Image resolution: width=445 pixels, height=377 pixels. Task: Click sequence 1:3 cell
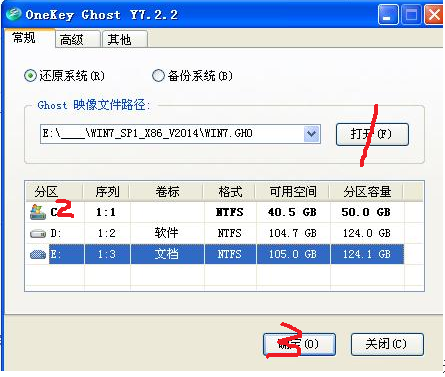(x=107, y=255)
